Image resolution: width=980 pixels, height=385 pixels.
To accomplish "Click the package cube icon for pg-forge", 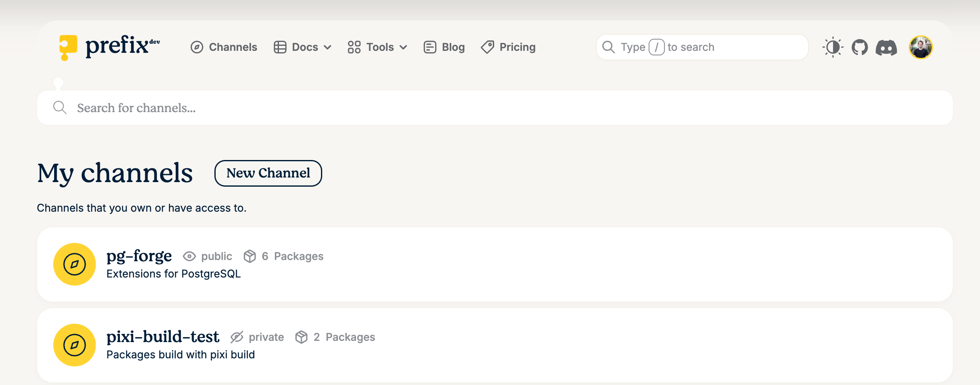I will (x=250, y=256).
